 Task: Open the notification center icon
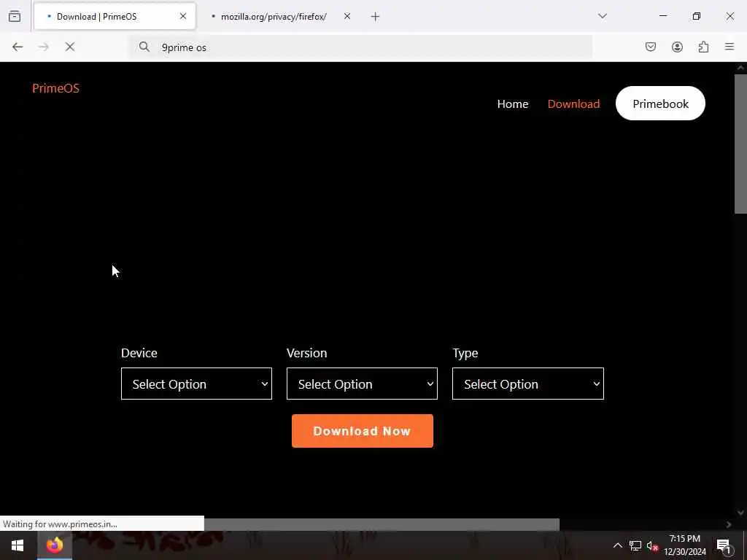[724, 545]
